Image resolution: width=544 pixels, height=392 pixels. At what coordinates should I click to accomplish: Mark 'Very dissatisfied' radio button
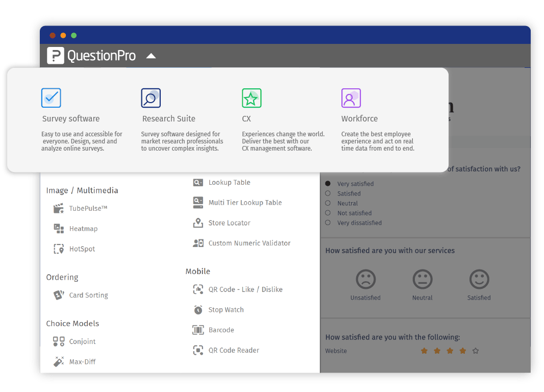[x=328, y=223]
